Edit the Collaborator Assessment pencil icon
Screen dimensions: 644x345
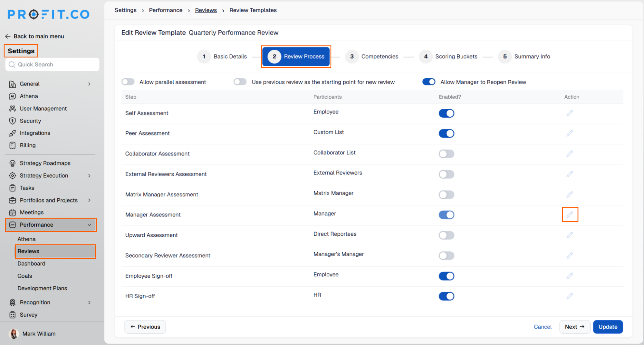point(570,154)
